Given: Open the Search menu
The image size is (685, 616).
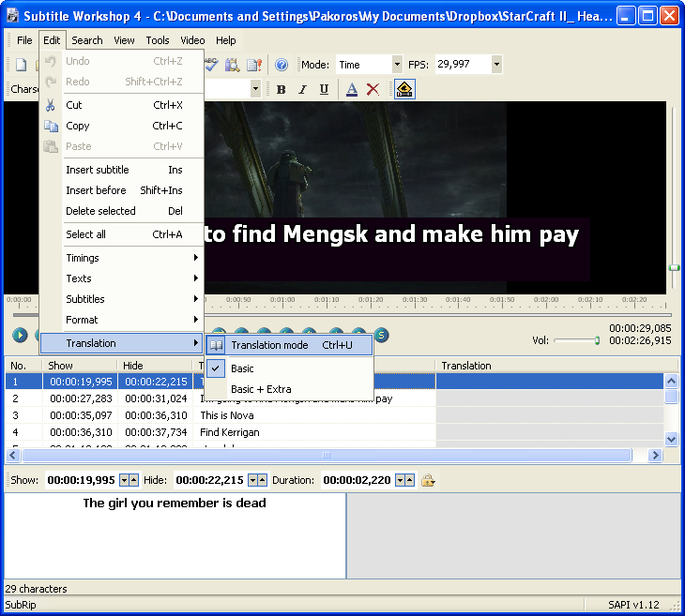Looking at the screenshot, I should tap(87, 40).
